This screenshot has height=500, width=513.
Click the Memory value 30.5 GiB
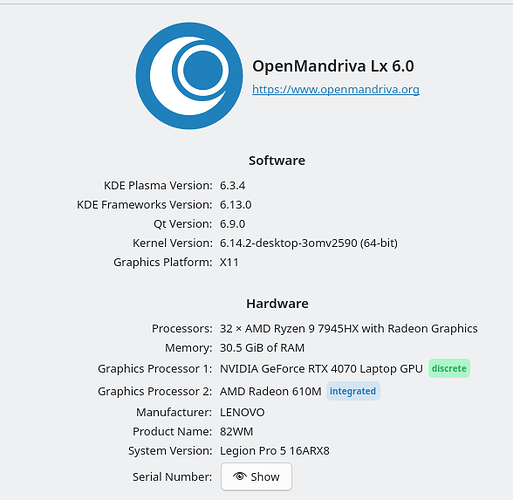[x=262, y=348]
